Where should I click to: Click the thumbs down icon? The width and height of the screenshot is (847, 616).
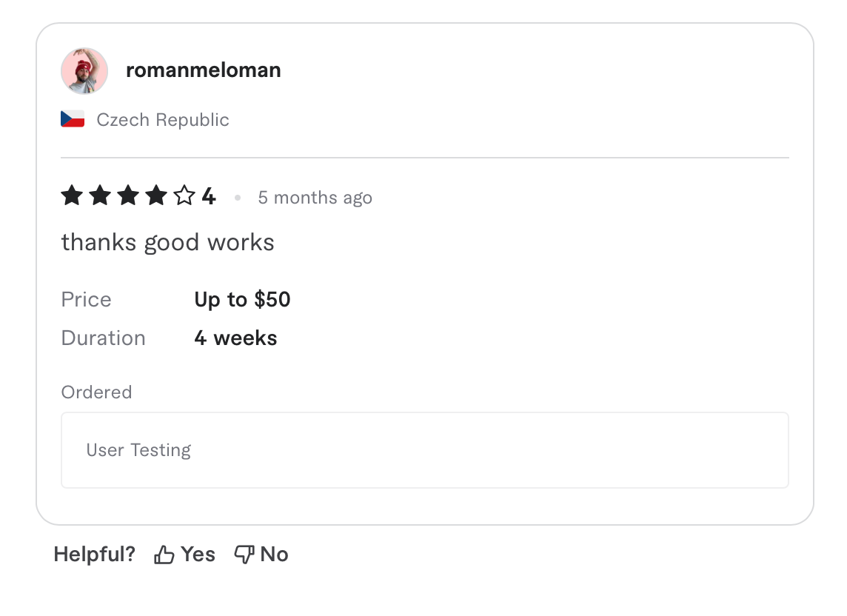(244, 552)
